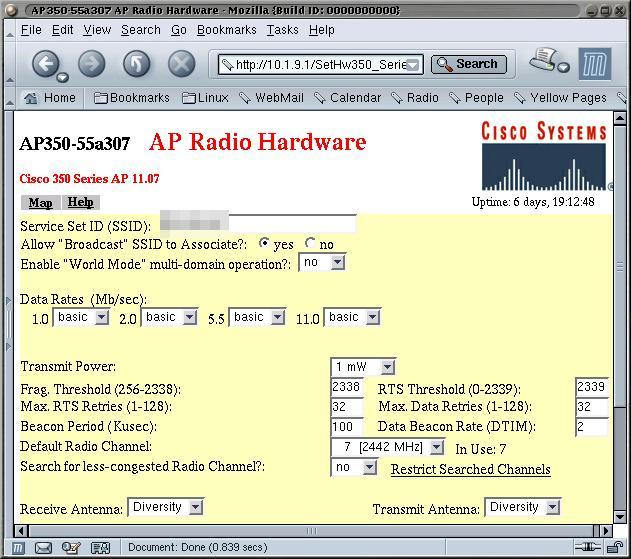
Task: Open the Help menu in the menu bar
Action: point(322,30)
